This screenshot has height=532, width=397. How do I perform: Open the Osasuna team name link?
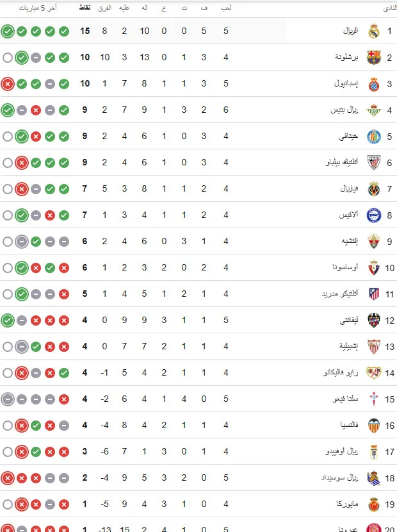click(x=345, y=267)
